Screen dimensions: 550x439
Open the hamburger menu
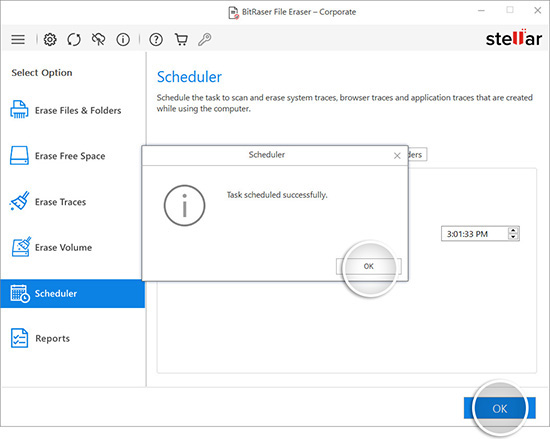click(x=18, y=39)
